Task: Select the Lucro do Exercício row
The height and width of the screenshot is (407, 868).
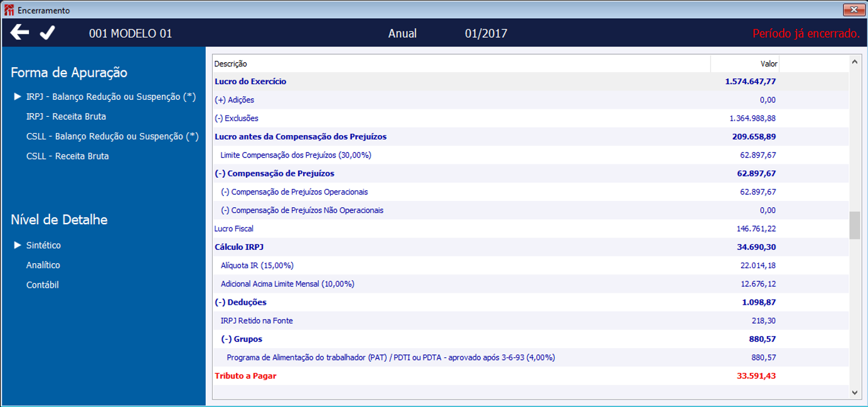Action: point(530,82)
